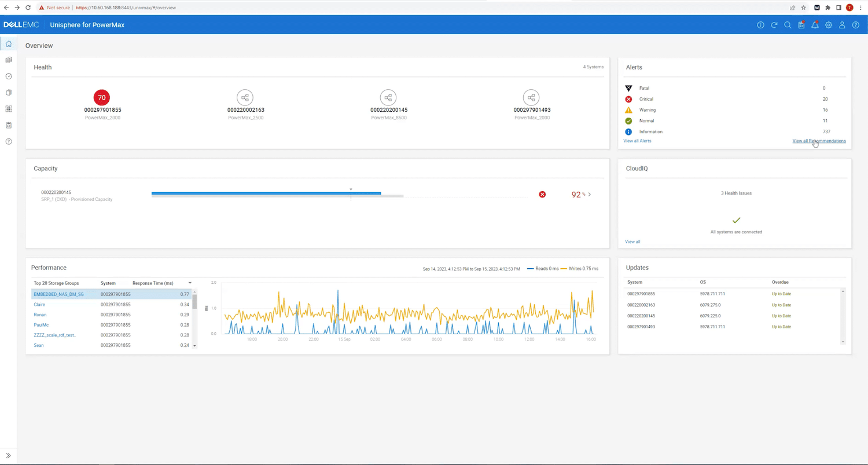This screenshot has height=465, width=868.
Task: Click Critical alert count 20
Action: (x=825, y=99)
